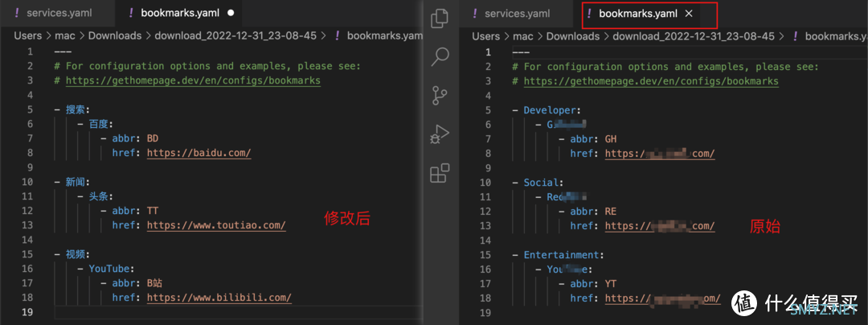868x325 pixels.
Task: Open download_2022-12-31_23-08-45 breadcrumb in left window
Action: 235,35
